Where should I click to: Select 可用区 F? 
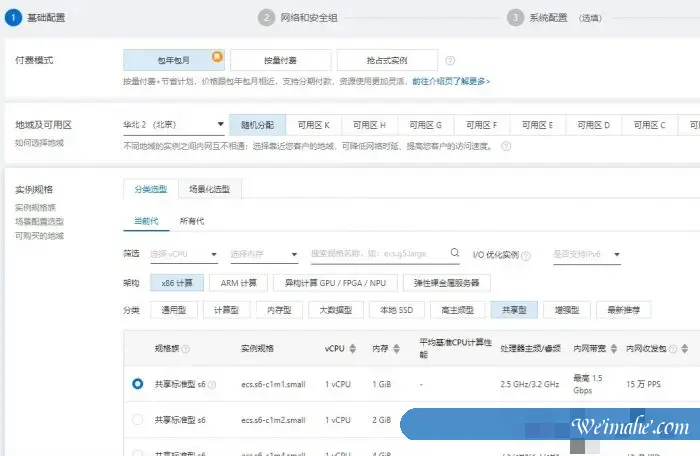[x=482, y=125]
